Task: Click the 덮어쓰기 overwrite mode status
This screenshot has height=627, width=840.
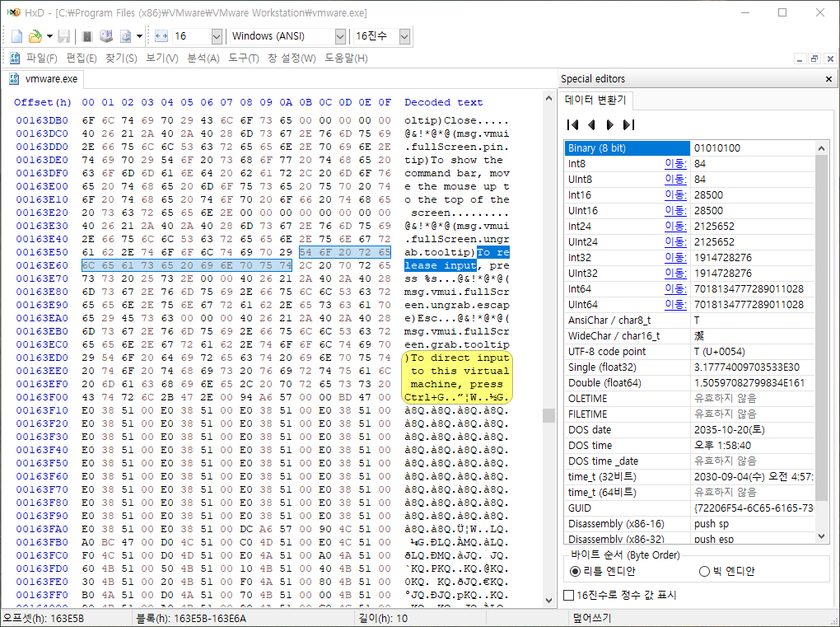Action: click(591, 618)
